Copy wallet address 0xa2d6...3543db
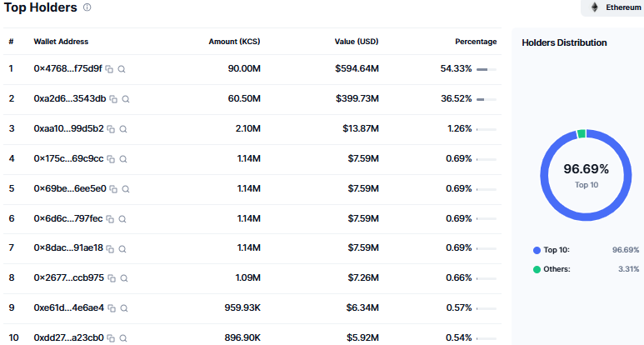The height and width of the screenshot is (345, 644). [x=113, y=99]
